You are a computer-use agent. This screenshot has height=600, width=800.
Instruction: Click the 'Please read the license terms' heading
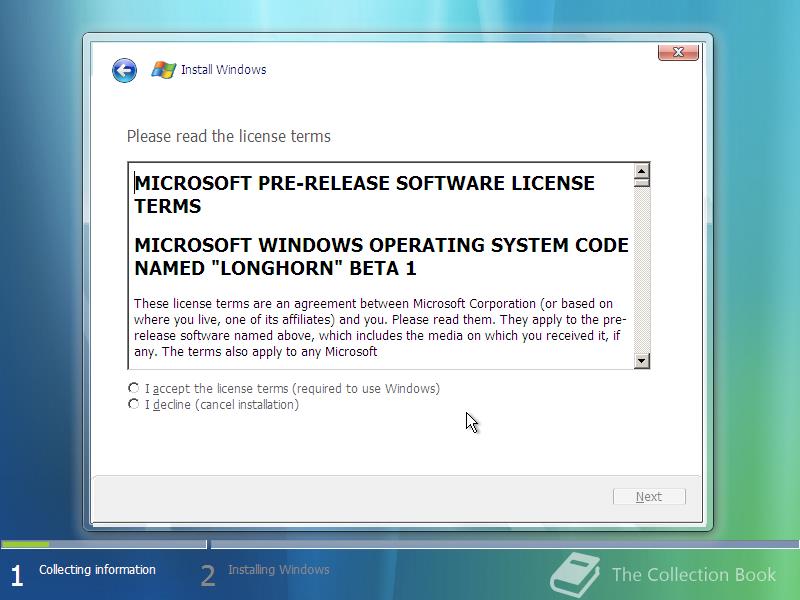229,136
